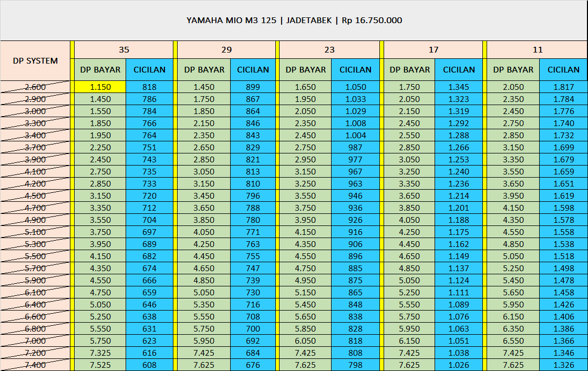Viewport: 588px width, 371px height.
Task: Select cicilan 848 in tenor 23
Action: click(x=355, y=305)
